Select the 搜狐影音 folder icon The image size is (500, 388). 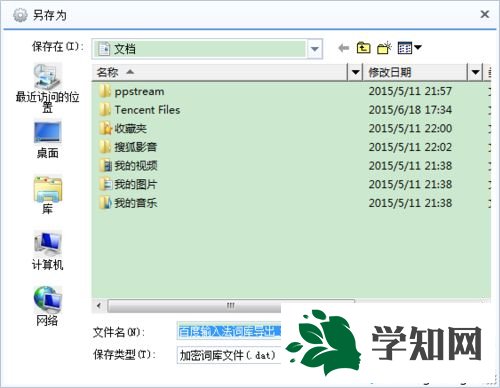click(105, 147)
